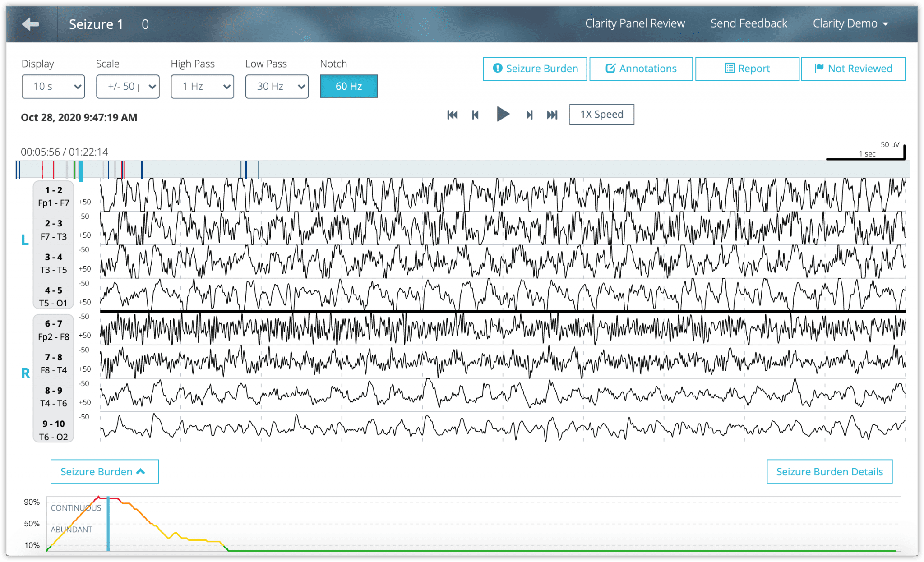This screenshot has width=924, height=562.
Task: Open Seizure Burden info panel
Action: coord(534,69)
